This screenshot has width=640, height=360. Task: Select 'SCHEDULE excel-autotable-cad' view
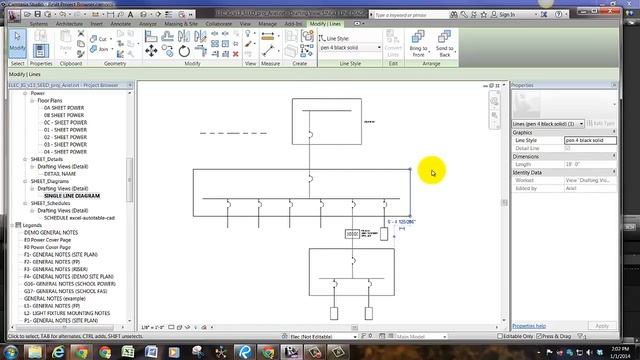tap(79, 218)
